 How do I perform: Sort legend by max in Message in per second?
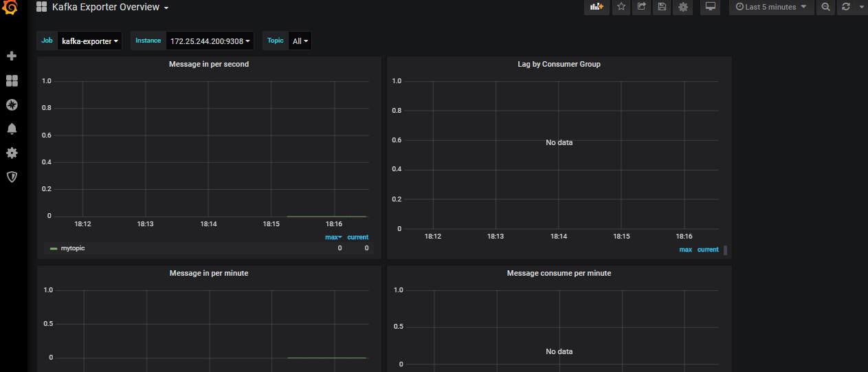(x=333, y=237)
